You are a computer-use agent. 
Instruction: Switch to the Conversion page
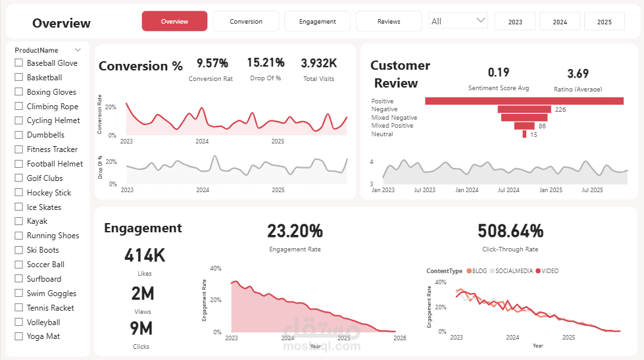tap(246, 21)
